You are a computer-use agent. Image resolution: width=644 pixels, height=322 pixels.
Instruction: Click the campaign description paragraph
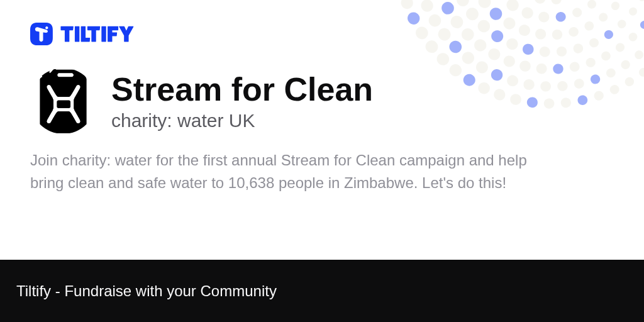(279, 172)
